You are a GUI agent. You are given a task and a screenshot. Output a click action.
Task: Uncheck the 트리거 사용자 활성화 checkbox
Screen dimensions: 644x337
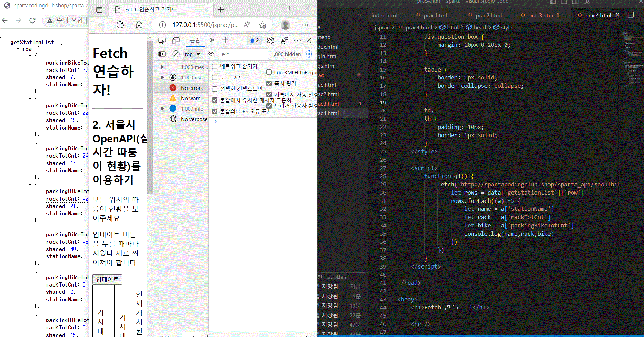[x=269, y=106]
